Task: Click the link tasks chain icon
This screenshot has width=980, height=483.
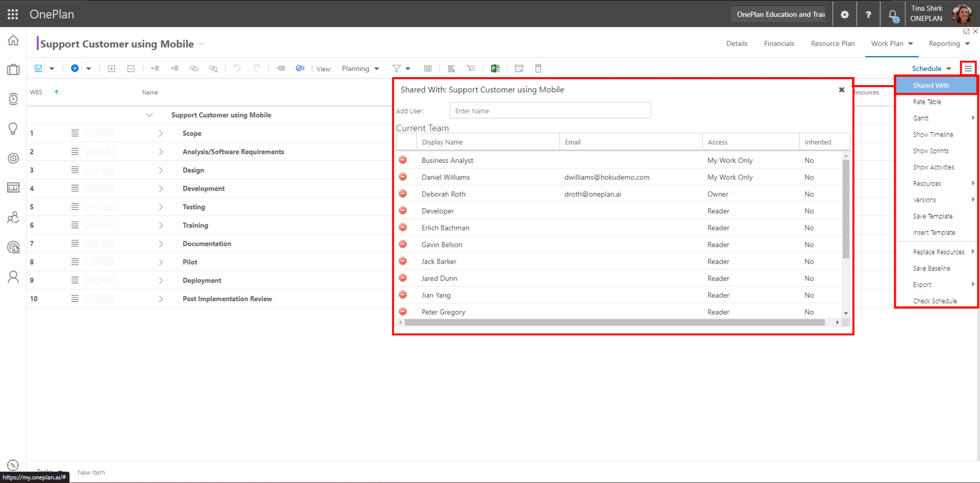Action: pos(194,69)
